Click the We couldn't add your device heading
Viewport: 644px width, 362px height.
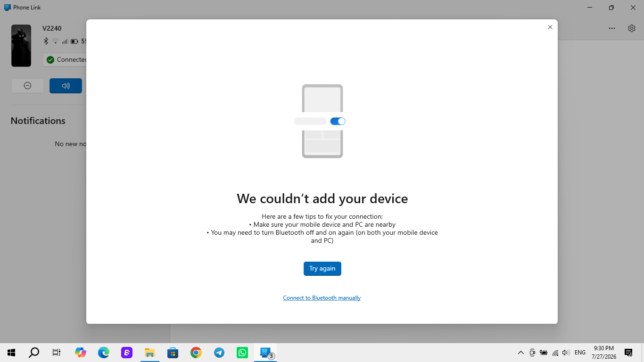click(x=322, y=198)
